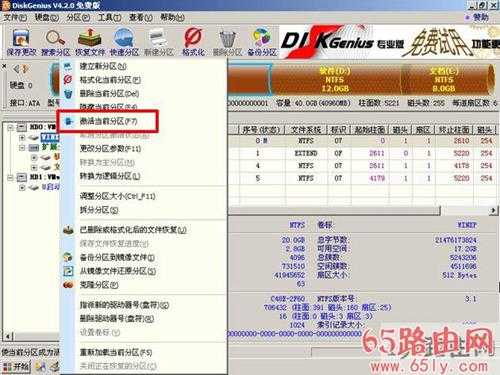Viewport: 500px width, 375px height.
Task: Open the 工具 menu in menu bar
Action: pos(109,17)
